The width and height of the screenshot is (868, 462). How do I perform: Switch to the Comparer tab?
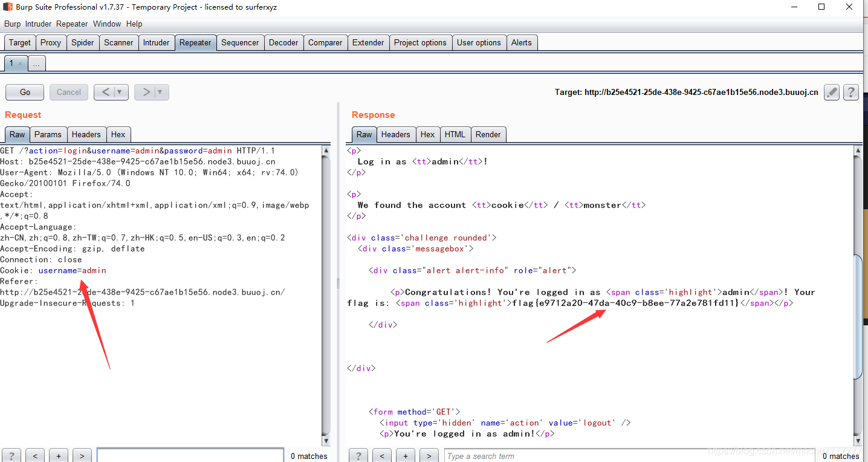(x=325, y=42)
